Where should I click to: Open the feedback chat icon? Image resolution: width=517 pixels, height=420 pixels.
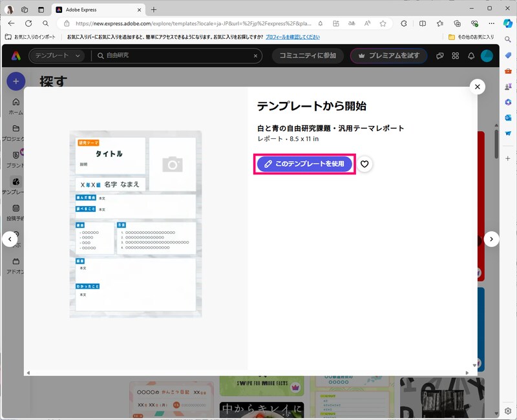point(440,56)
